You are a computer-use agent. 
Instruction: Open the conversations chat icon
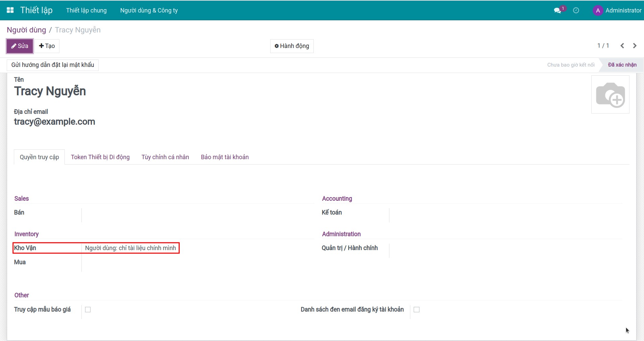pos(558,10)
